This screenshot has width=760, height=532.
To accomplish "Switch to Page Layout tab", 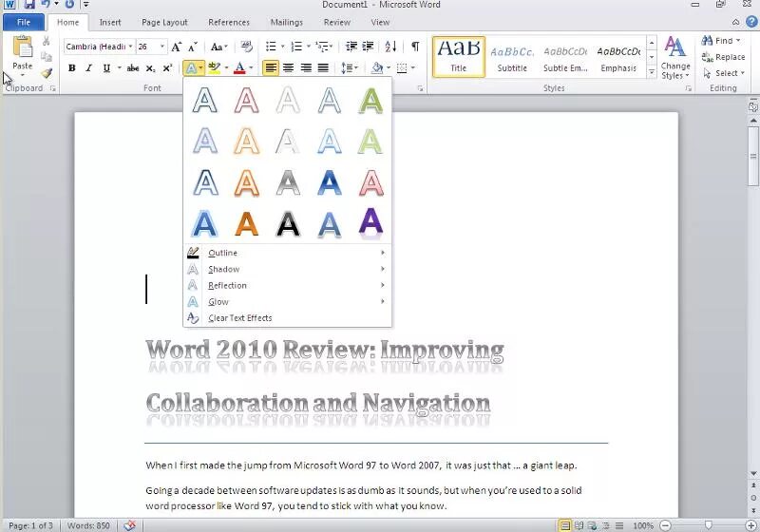I will tap(164, 22).
